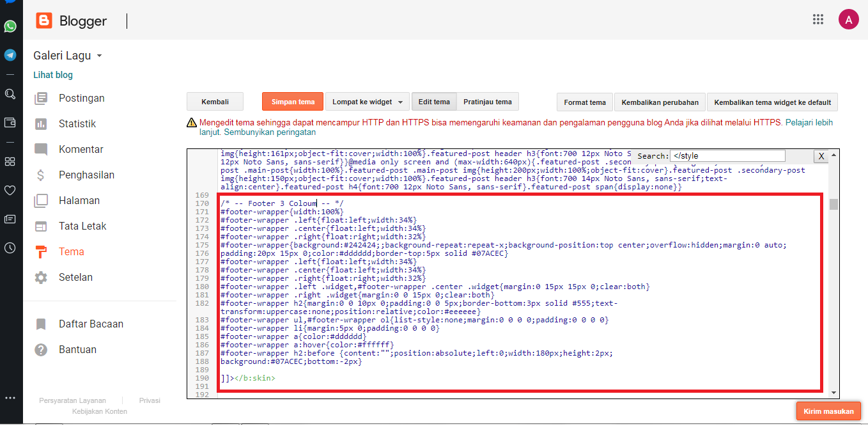Open Daftar Bacaan in the sidebar
Screen dimensions: 868x426
[91, 324]
